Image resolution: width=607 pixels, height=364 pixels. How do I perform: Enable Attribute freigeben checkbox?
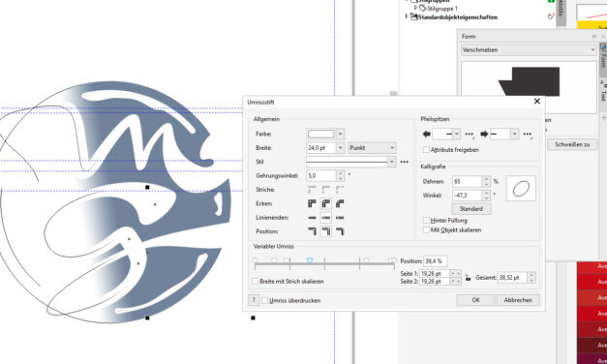426,149
